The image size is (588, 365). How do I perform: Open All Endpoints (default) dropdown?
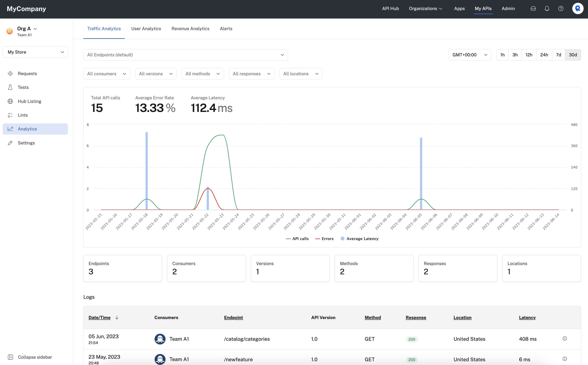[185, 55]
